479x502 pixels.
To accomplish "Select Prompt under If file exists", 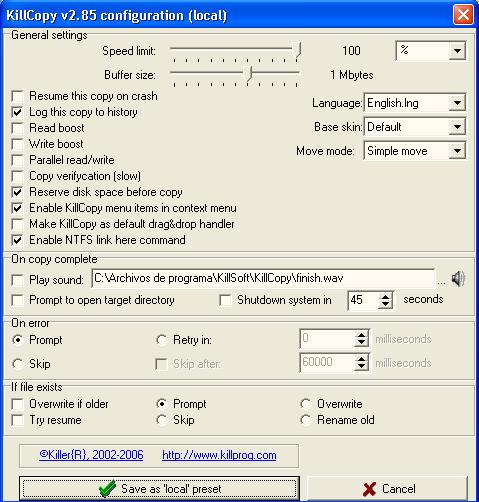I will point(162,404).
